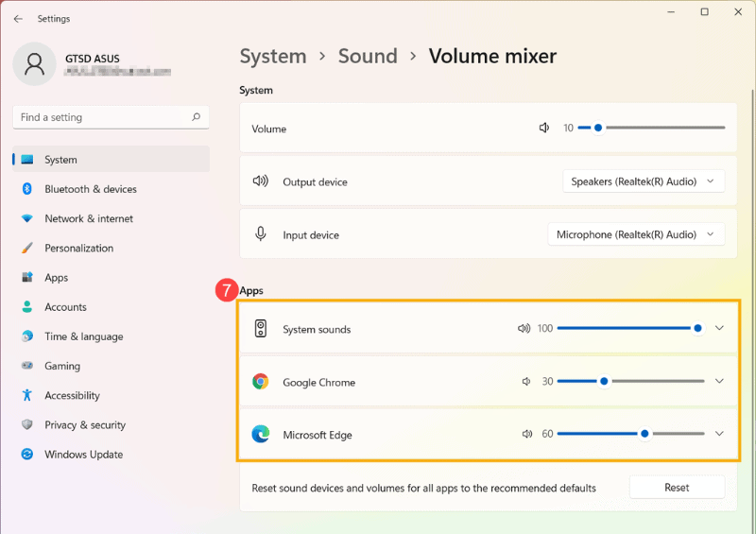Click the user profile avatar
Screen dimensions: 756x534
pos(35,63)
